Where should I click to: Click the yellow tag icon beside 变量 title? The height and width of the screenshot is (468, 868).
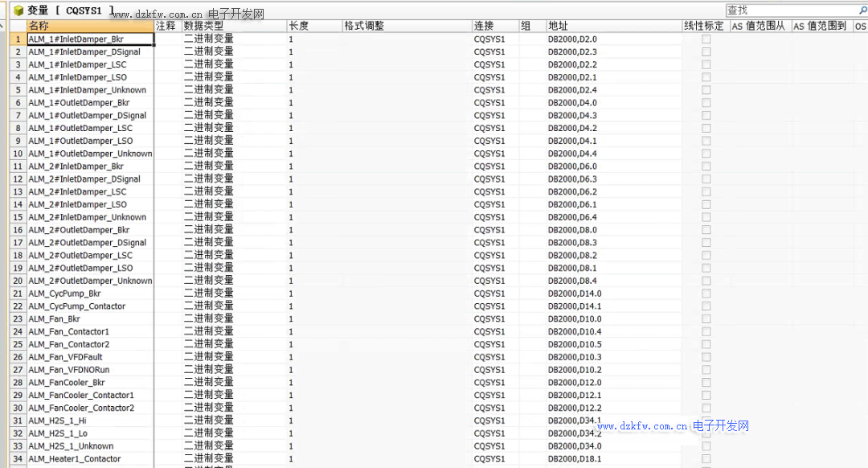pyautogui.click(x=18, y=10)
